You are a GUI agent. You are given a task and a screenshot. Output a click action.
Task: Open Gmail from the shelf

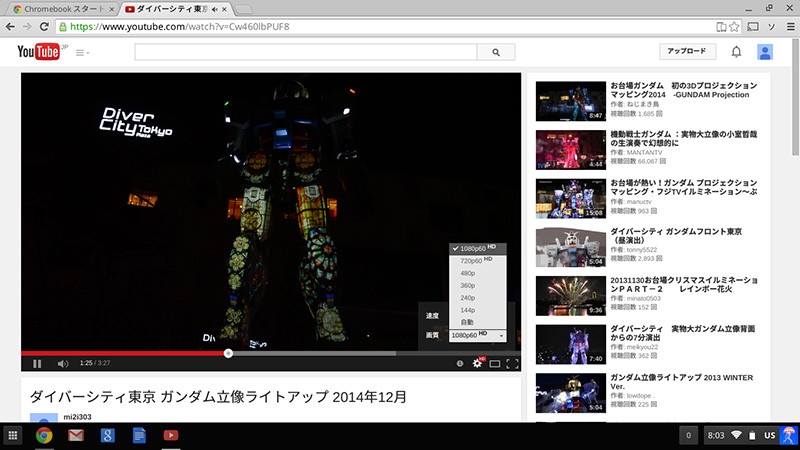(x=76, y=435)
